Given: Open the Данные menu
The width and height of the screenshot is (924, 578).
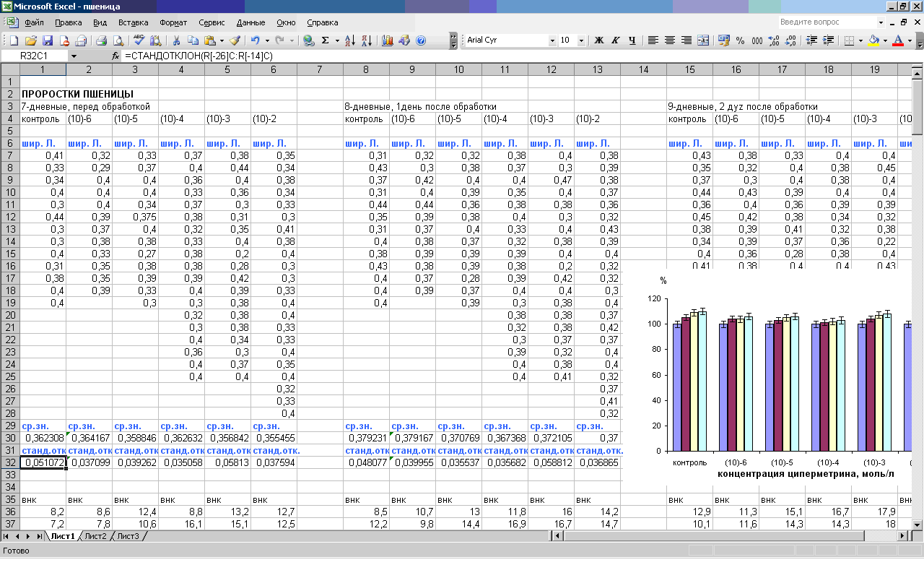Looking at the screenshot, I should (x=250, y=22).
